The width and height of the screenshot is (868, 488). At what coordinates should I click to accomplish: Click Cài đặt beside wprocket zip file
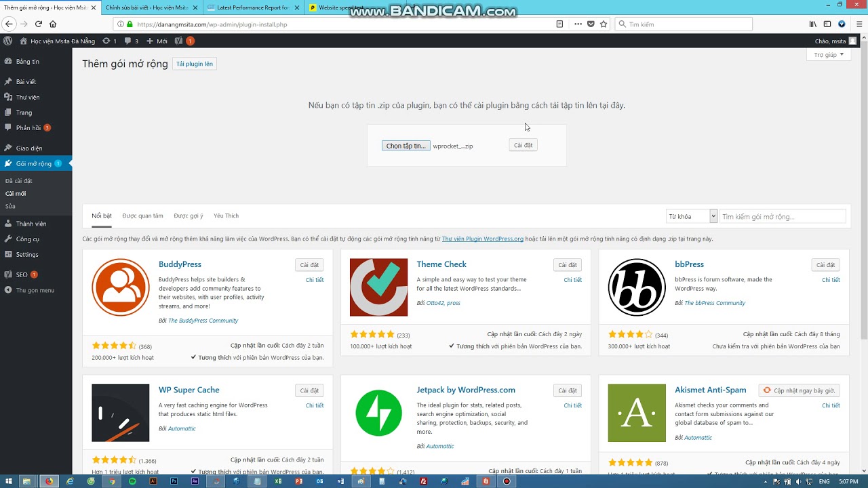click(523, 145)
